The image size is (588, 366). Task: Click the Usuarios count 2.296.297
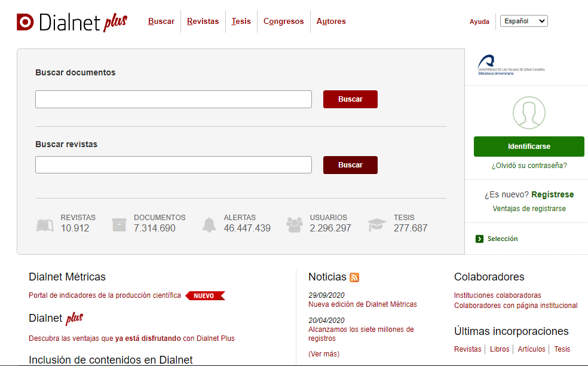[x=330, y=228]
